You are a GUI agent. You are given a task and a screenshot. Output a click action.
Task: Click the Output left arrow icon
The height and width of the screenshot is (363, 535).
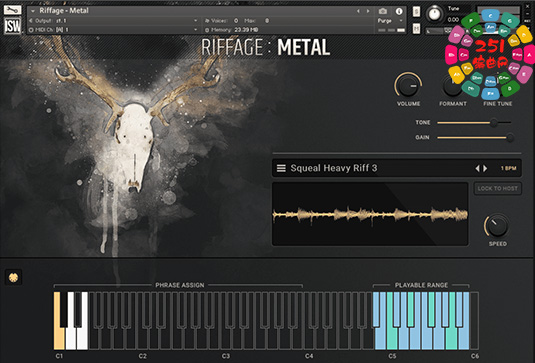tap(31, 21)
